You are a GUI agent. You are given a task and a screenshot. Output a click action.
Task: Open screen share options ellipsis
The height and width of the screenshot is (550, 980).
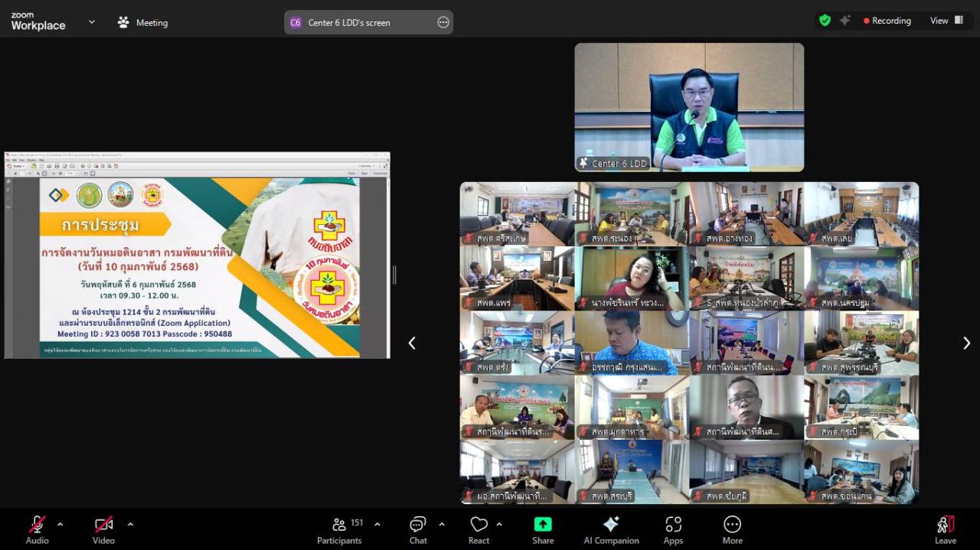(443, 22)
